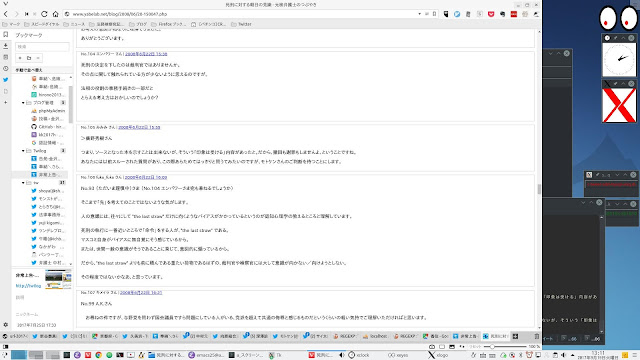Click the Forward navigation arrow

pyautogui.click(x=16, y=14)
